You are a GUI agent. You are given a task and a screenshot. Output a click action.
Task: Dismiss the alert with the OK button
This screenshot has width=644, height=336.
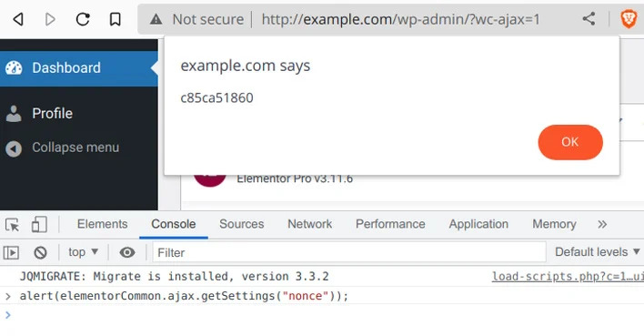coord(570,142)
